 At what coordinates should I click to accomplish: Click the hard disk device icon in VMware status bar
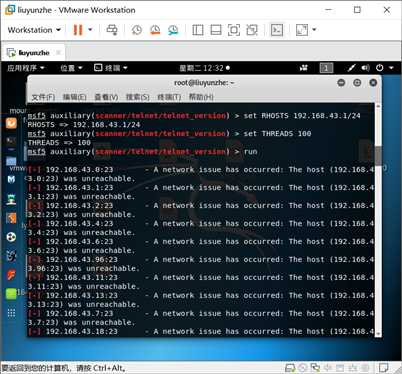(290, 368)
